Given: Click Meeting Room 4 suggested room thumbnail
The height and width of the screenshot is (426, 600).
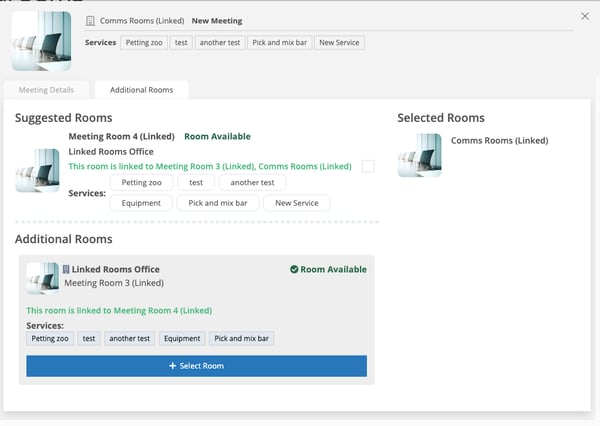Looking at the screenshot, I should click(x=37, y=170).
